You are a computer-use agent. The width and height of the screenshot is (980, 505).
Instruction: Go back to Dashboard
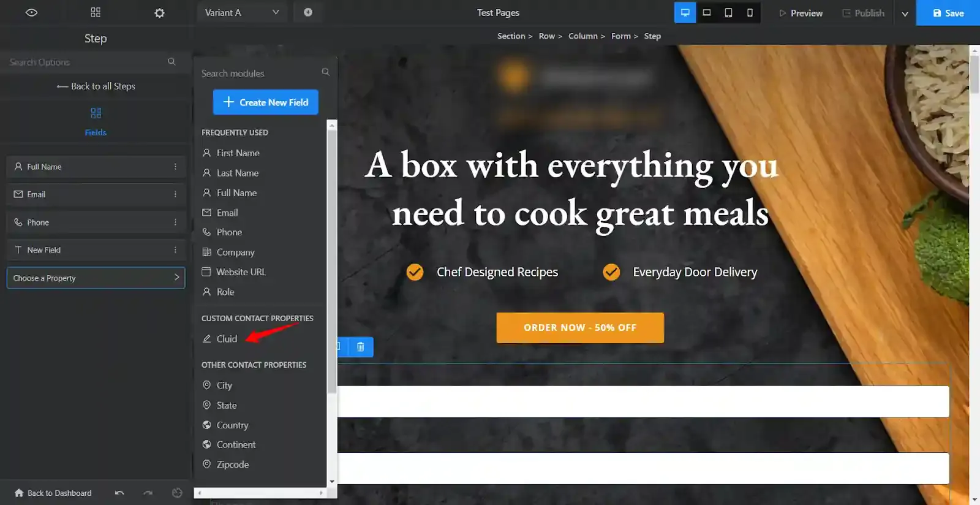click(53, 493)
